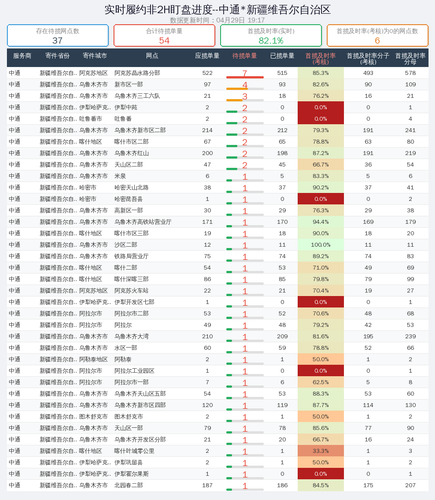This screenshot has width=435, height=500.
Task: Click the red 0.0% cell for 吐鲁番
Action: pos(320,119)
